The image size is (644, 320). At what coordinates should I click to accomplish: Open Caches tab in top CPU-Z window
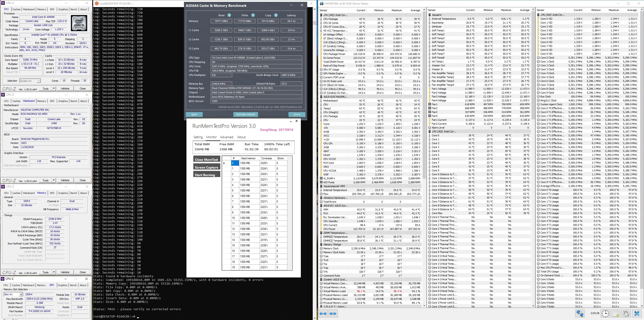pyautogui.click(x=16, y=9)
